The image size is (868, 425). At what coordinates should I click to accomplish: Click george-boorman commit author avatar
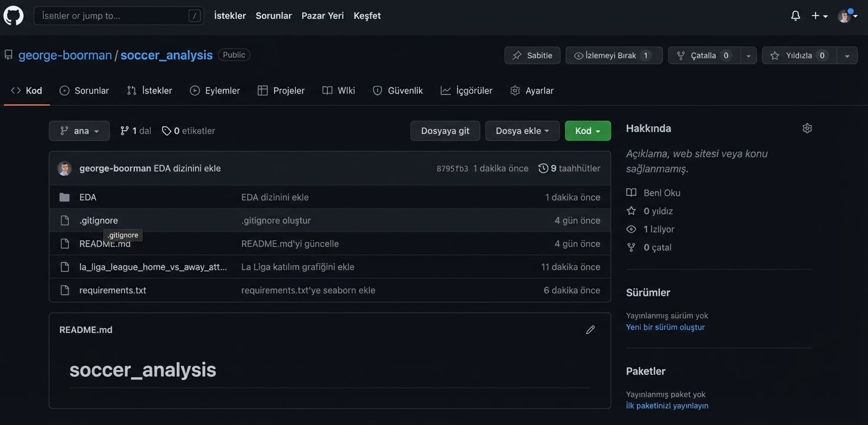point(64,168)
